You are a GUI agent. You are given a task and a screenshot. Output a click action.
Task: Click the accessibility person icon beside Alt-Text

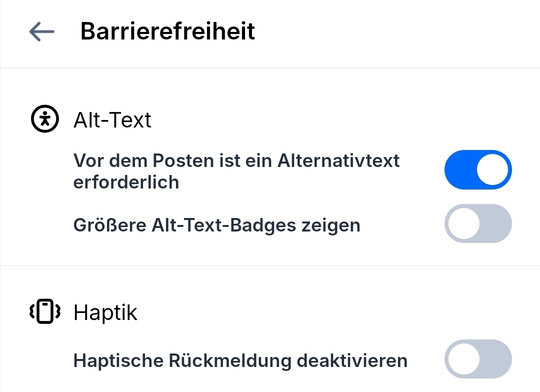45,119
